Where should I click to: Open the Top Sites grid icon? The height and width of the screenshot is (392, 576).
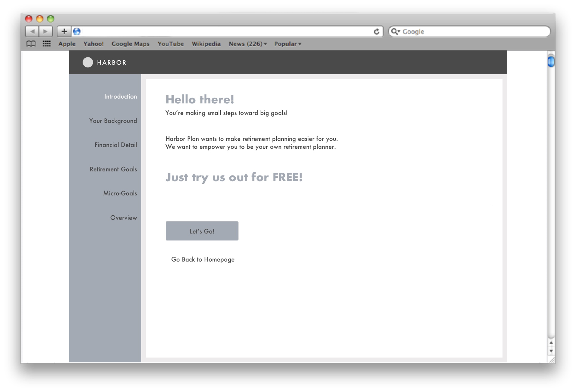coord(47,44)
